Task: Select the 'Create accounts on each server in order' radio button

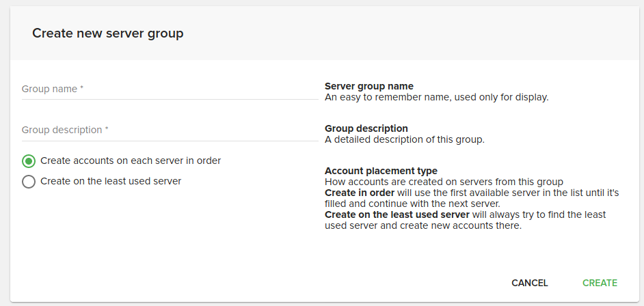Action: pos(29,161)
